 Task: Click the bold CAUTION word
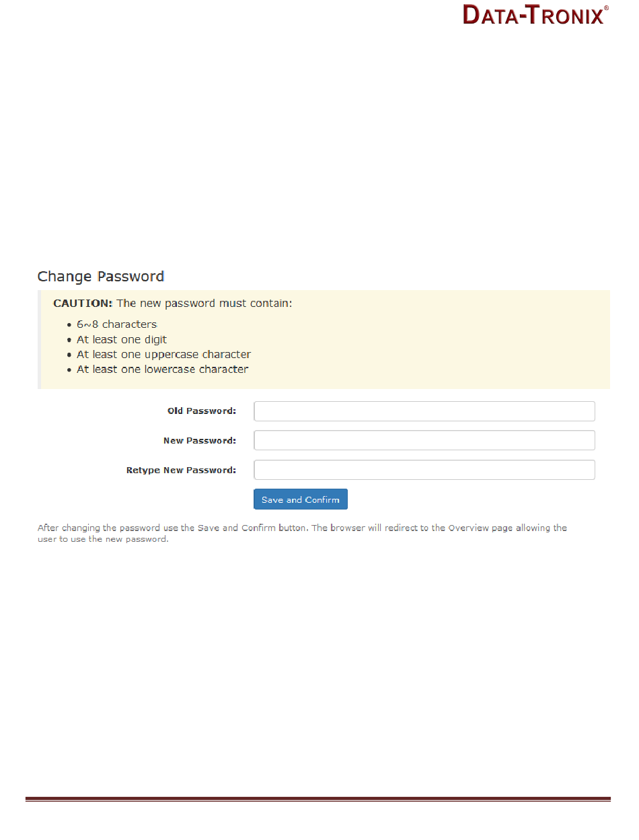point(83,304)
